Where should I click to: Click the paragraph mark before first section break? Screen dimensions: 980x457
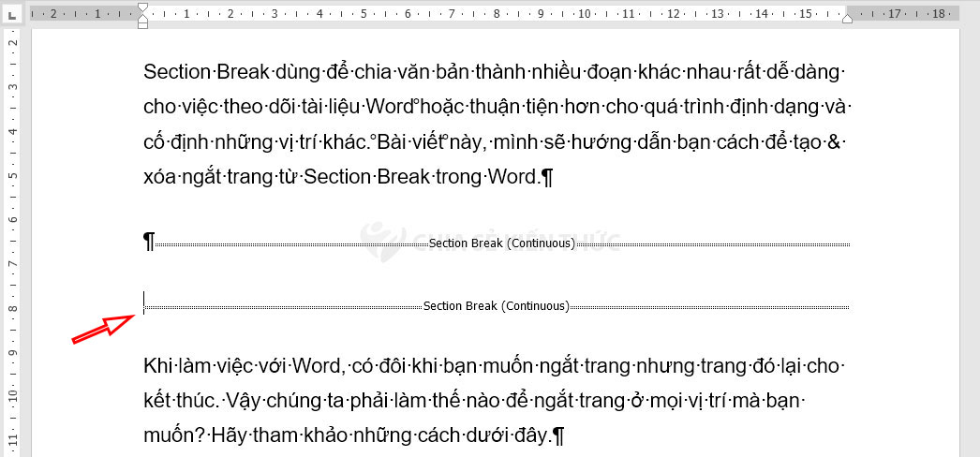149,241
